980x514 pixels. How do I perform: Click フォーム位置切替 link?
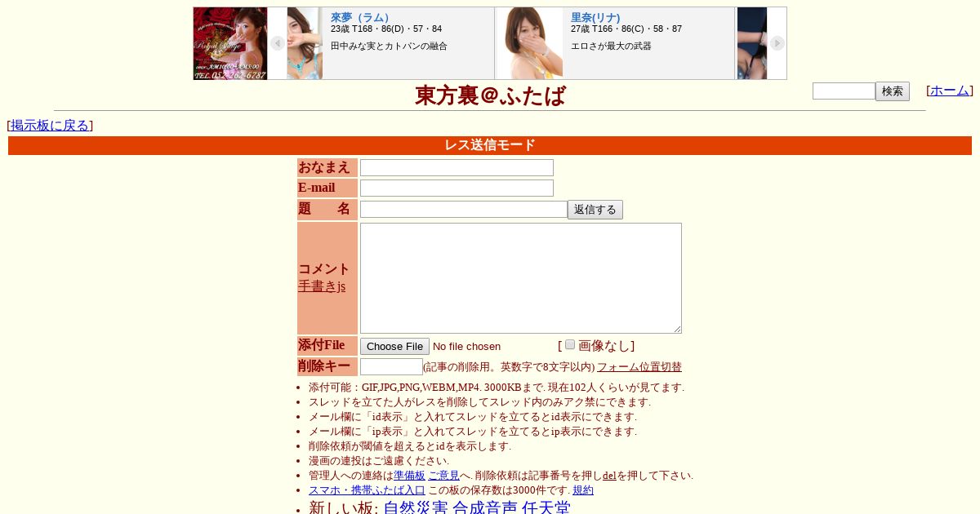(639, 367)
